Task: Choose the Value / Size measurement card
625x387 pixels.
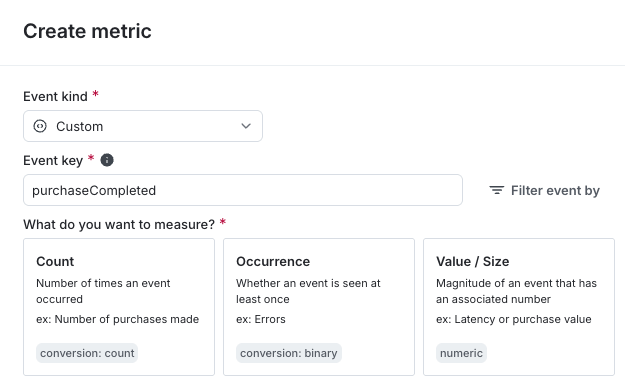Action: (x=519, y=307)
